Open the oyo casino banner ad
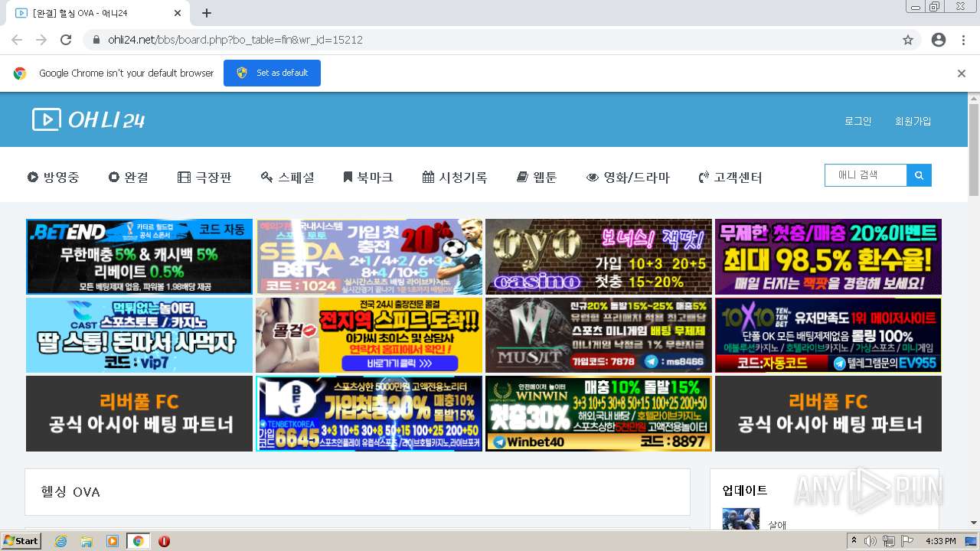 coord(599,256)
